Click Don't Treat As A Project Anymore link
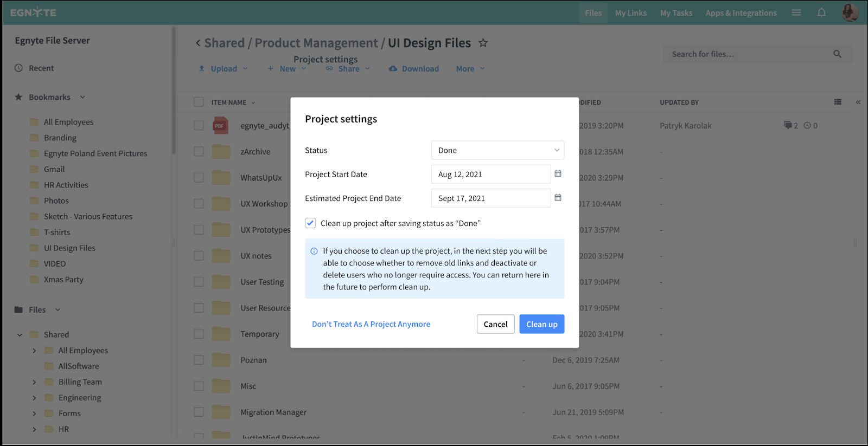The image size is (868, 446). tap(371, 324)
